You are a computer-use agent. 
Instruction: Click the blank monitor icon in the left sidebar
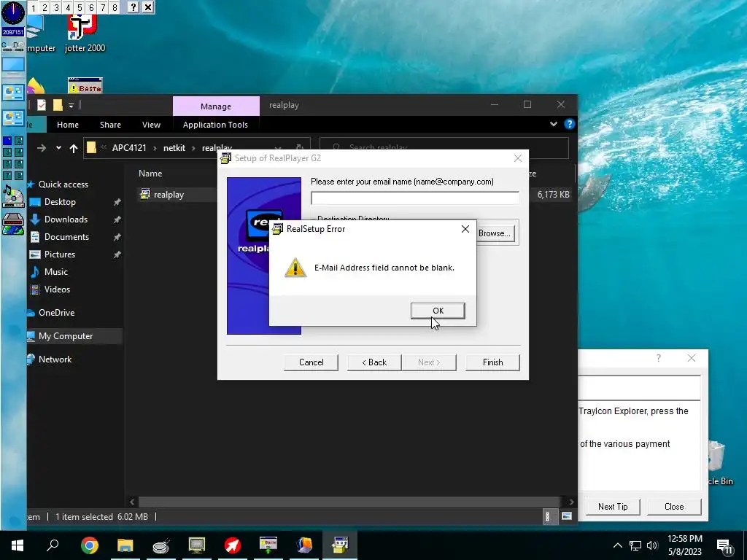[x=13, y=65]
